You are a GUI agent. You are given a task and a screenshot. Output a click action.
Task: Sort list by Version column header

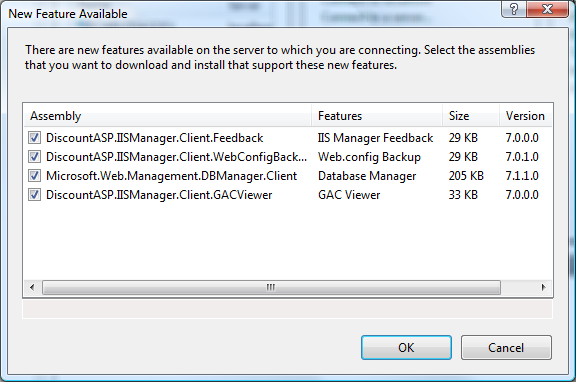(526, 116)
